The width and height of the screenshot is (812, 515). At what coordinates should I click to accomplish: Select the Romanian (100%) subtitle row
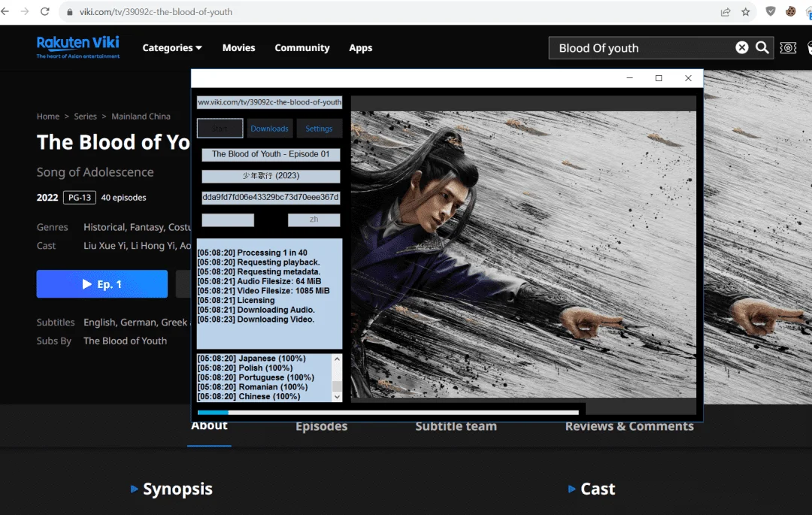pos(253,386)
